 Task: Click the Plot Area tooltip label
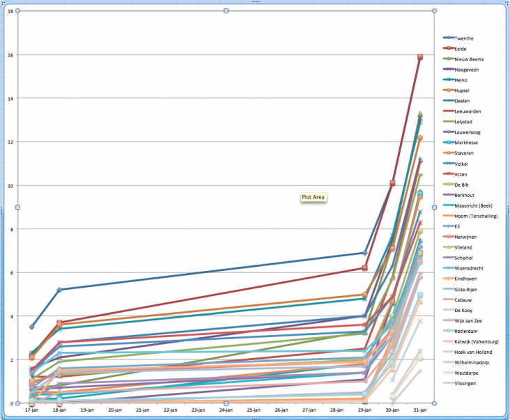pos(313,197)
